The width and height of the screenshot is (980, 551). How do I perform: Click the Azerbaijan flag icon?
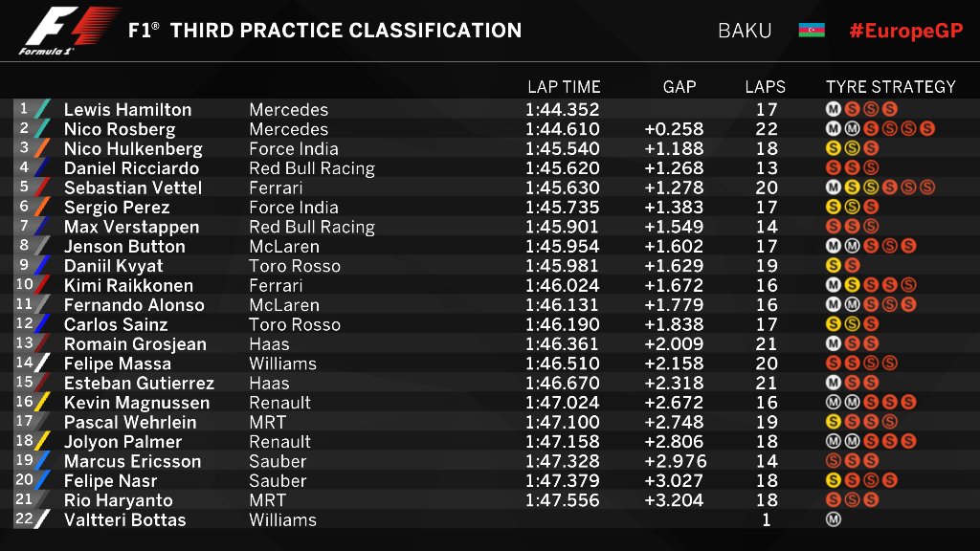click(x=812, y=30)
